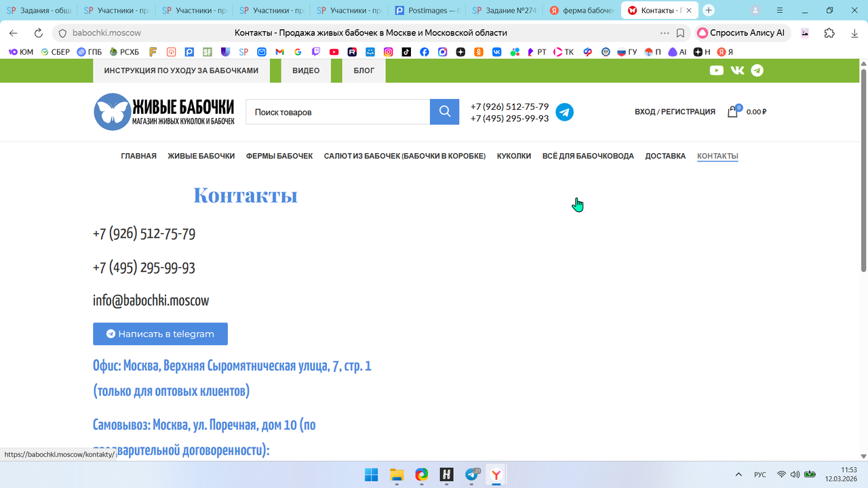Screen dimensions: 868x488
Task: Open the РСХБ bookmark
Action: pyautogui.click(x=124, y=52)
